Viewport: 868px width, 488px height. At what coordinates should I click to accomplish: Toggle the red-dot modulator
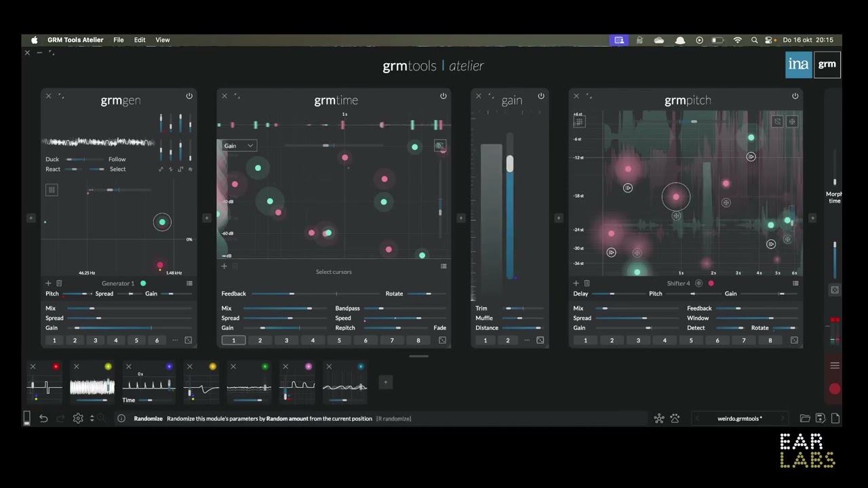pos(56,367)
